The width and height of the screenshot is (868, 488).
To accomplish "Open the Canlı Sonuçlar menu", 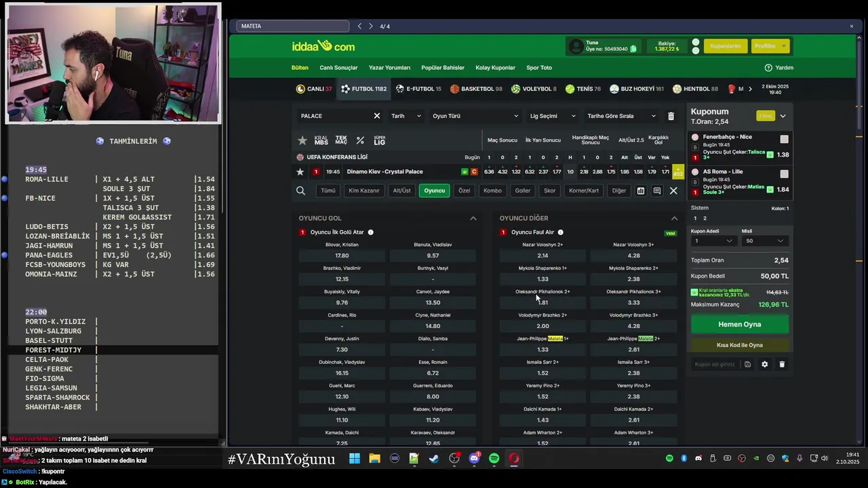I will 338,68.
